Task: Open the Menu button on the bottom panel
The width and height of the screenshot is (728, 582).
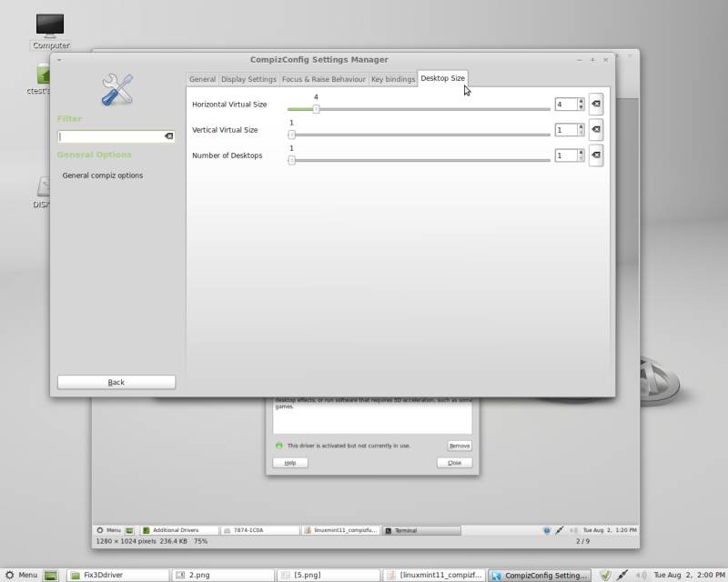Action: (x=21, y=575)
